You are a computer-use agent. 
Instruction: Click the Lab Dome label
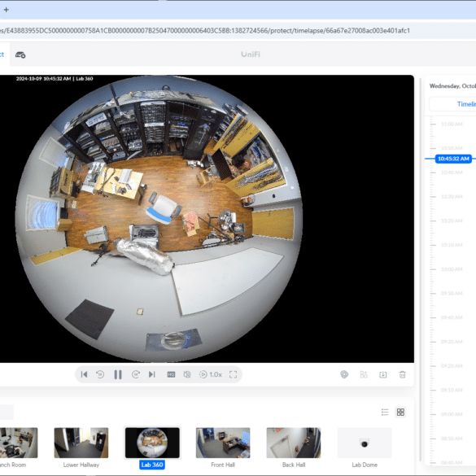365,465
